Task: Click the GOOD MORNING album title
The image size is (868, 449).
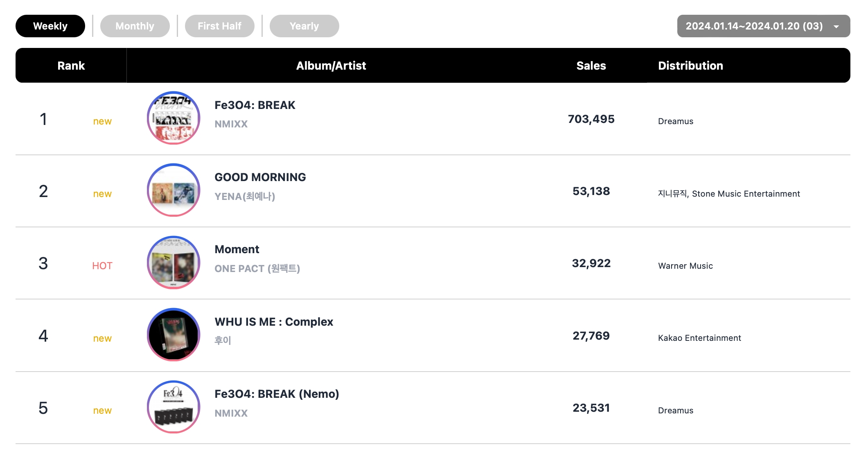Action: [x=260, y=177]
